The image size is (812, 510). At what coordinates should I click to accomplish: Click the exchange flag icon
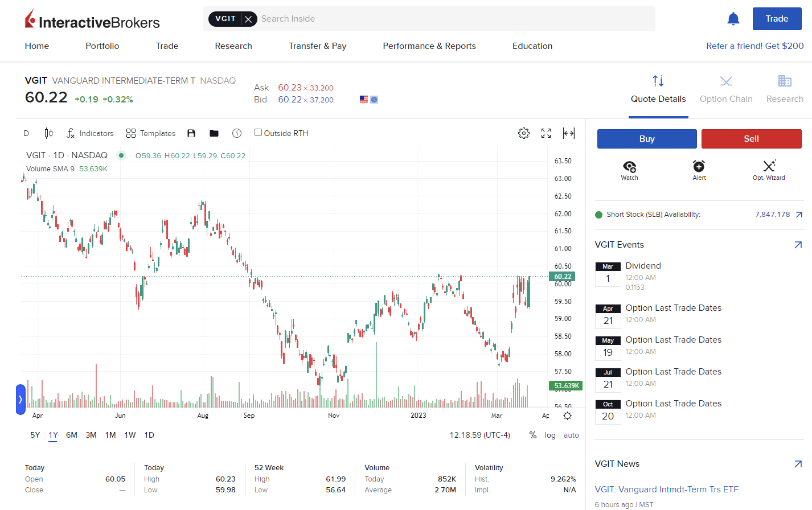pos(364,99)
